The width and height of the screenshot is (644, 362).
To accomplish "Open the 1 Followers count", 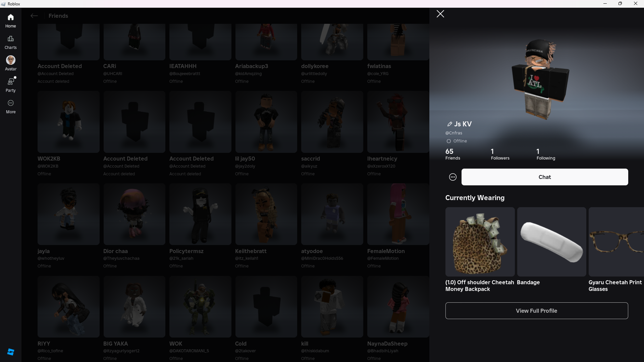I will pyautogui.click(x=500, y=154).
